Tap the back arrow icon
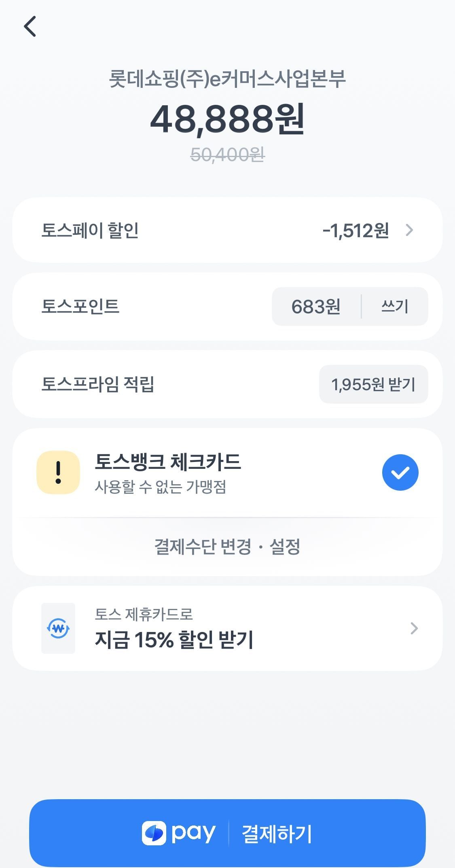Screen dimensions: 455x868 tap(30, 27)
